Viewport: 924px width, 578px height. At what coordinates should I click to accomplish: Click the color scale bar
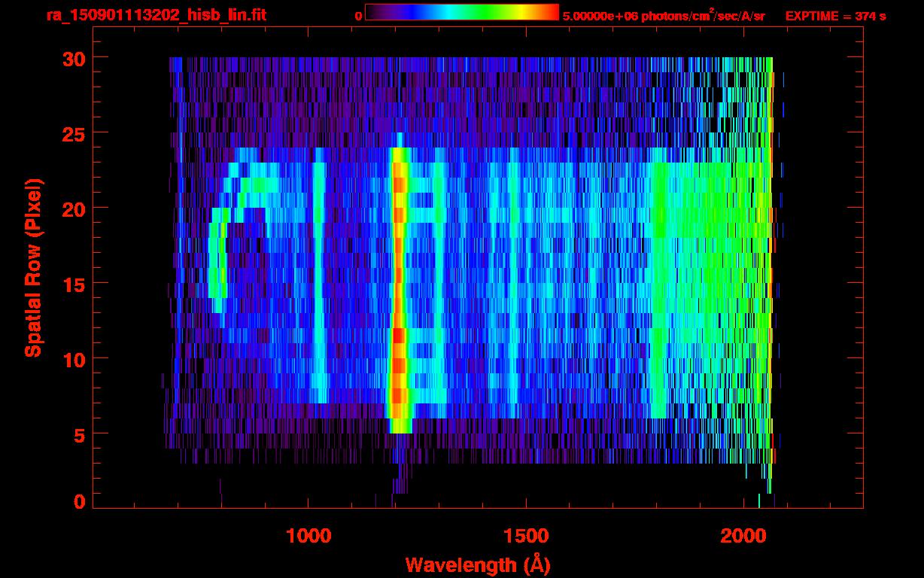coord(462,12)
